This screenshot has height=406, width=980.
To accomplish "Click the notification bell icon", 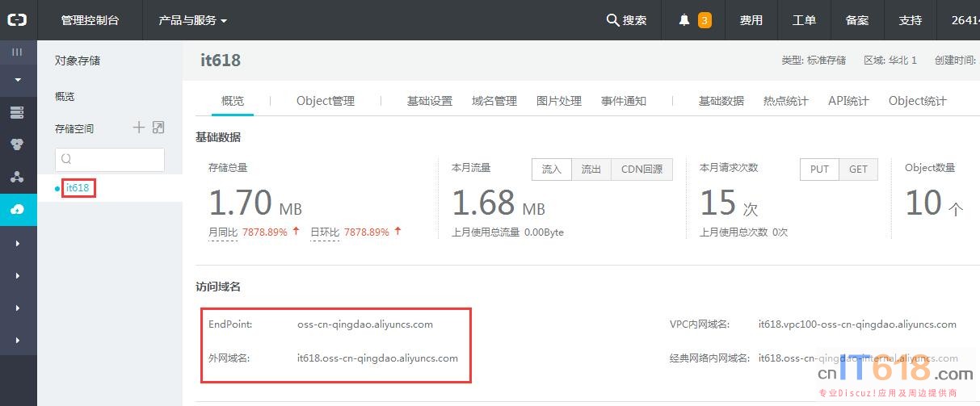I will tap(684, 20).
